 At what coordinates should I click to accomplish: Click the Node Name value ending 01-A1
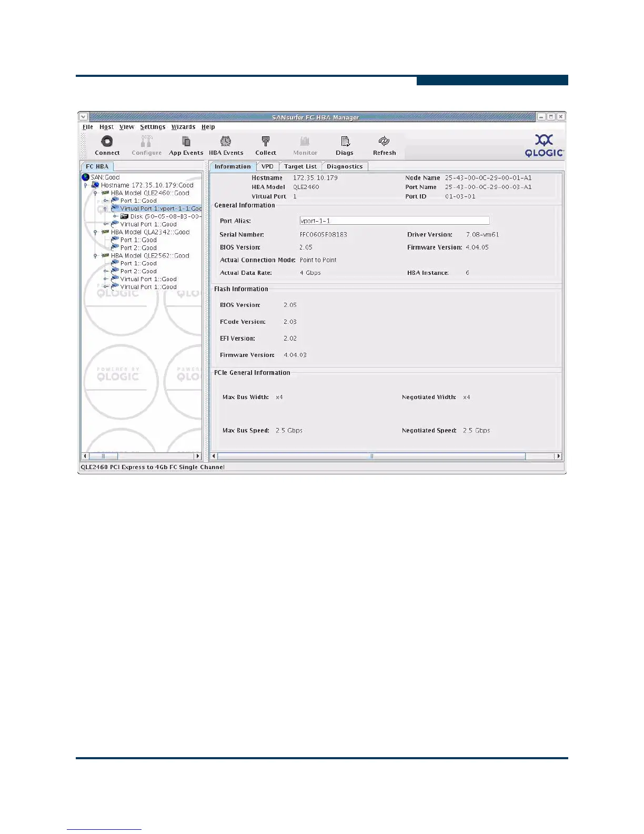[x=488, y=177]
